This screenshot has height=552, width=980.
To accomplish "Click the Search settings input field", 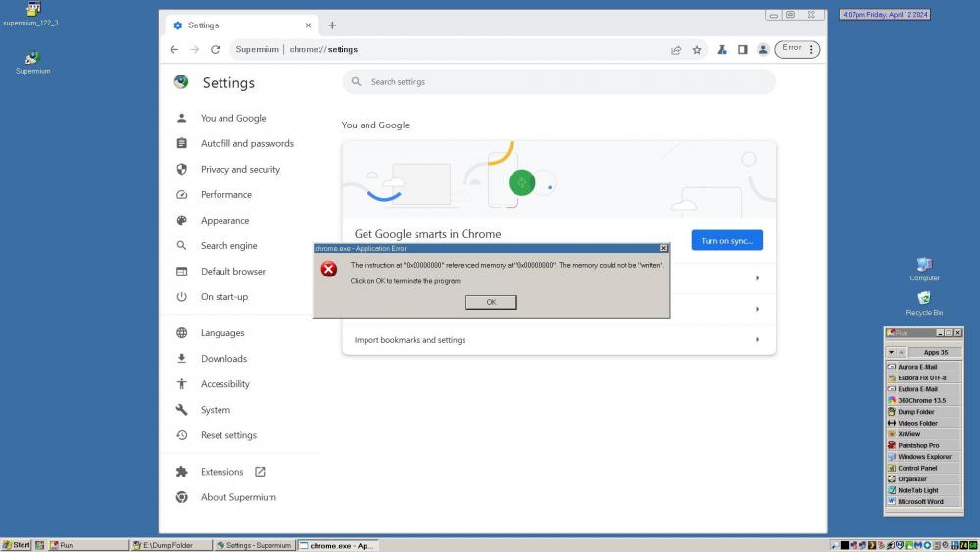I will [x=559, y=82].
